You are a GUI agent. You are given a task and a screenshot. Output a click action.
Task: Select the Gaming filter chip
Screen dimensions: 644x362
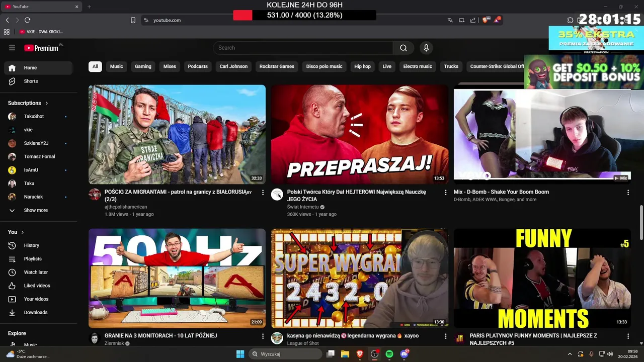[143, 66]
